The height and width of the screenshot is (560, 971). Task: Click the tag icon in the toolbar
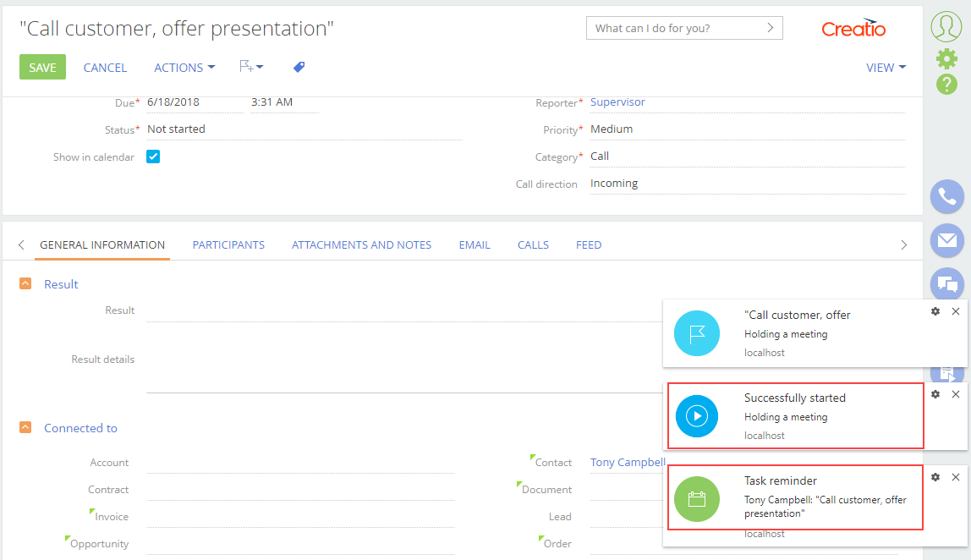tap(299, 67)
